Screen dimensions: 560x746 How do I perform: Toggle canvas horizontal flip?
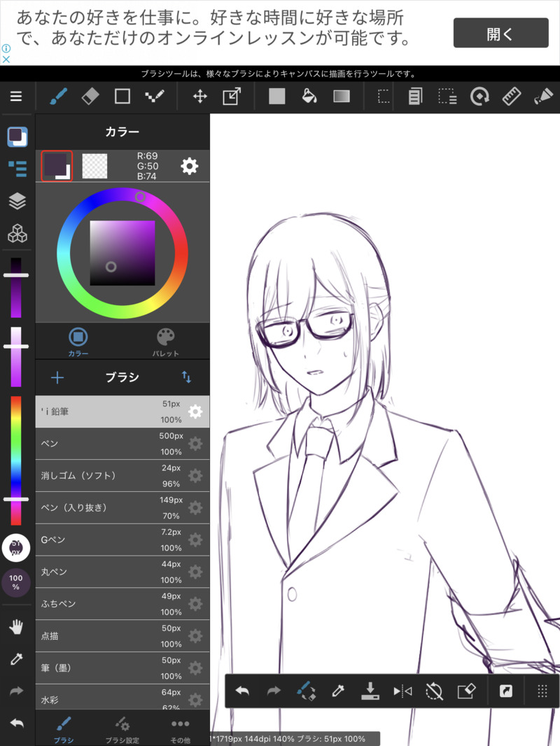402,691
